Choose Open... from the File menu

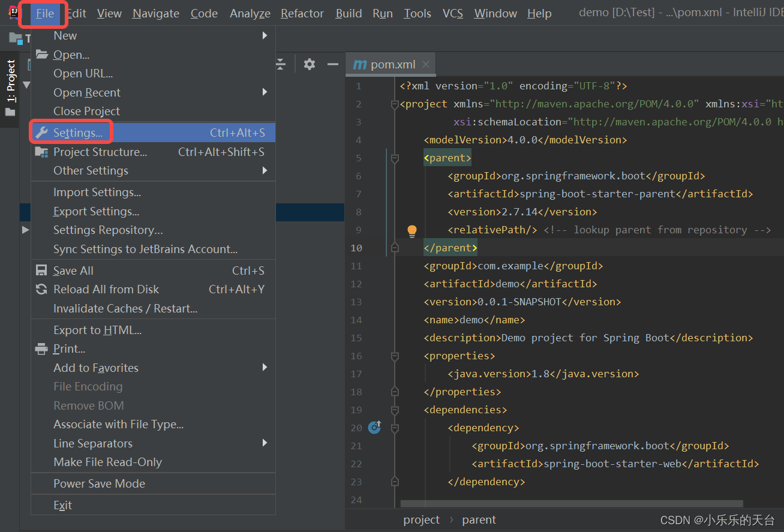pos(153,55)
